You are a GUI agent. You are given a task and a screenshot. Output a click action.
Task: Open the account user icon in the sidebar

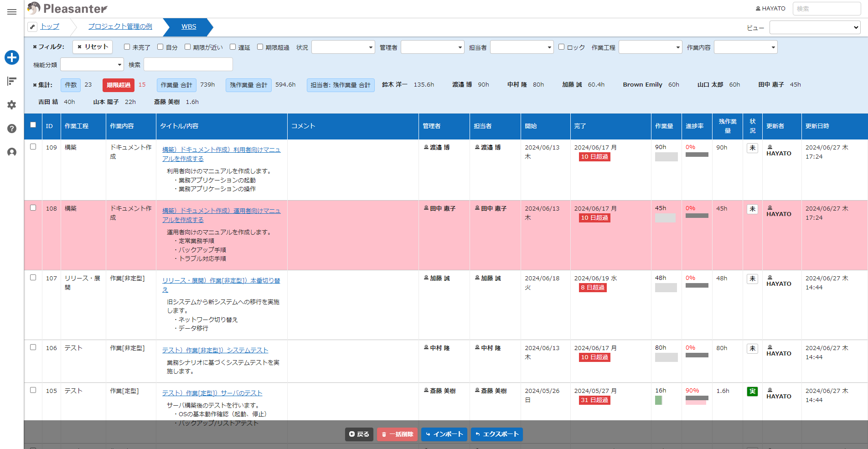coord(12,152)
